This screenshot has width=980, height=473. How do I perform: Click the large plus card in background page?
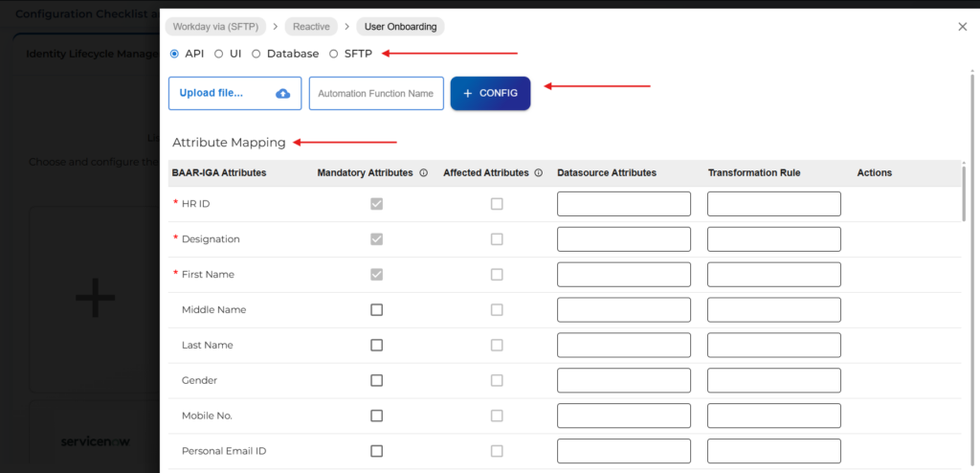95,297
